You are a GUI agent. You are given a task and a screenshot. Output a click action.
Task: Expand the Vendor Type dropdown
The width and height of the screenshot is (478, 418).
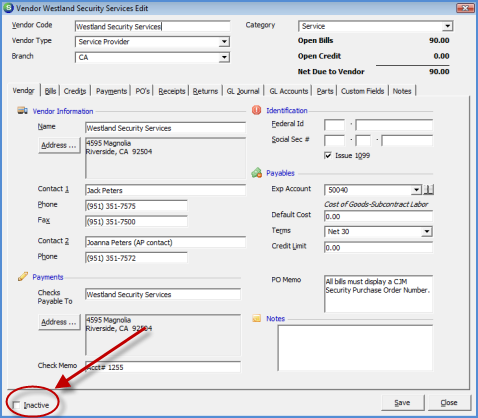tap(224, 42)
